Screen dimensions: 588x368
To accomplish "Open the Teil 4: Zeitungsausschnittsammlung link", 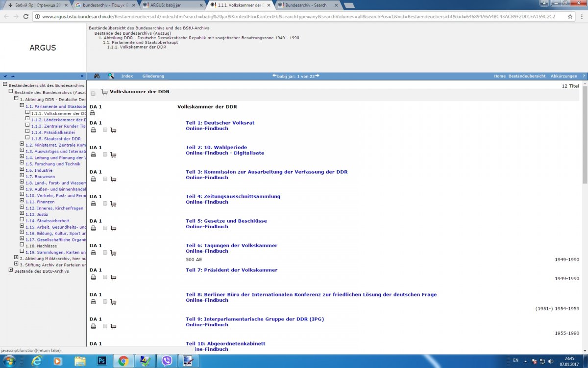I will point(233,196).
